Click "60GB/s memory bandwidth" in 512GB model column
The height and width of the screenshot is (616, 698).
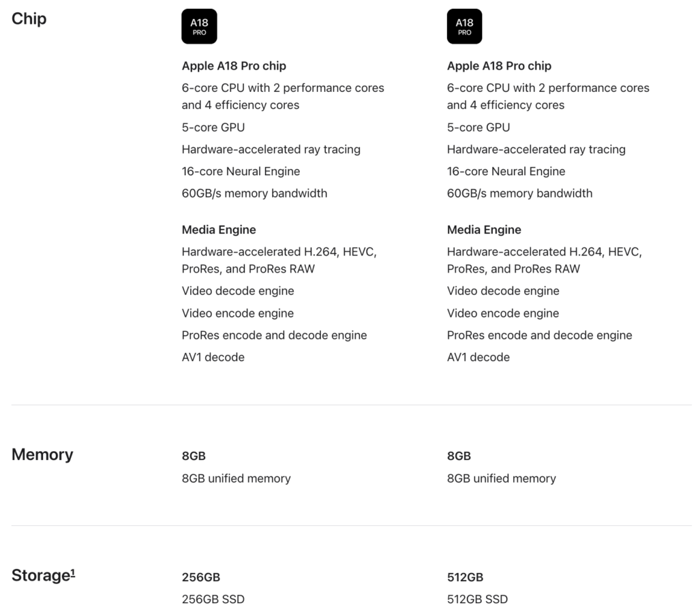[519, 194]
